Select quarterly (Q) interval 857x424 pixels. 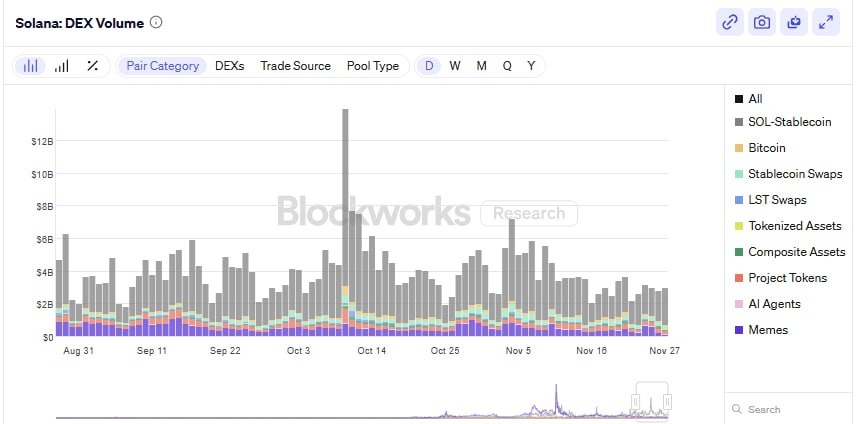click(507, 66)
